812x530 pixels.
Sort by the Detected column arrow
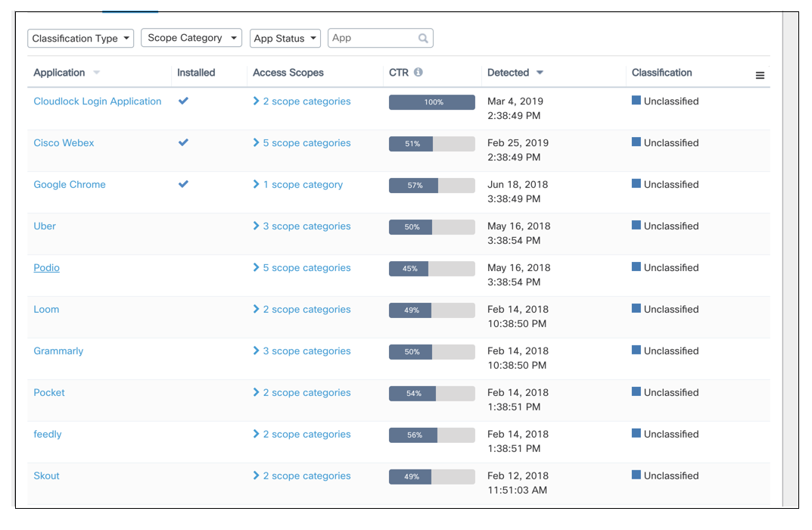click(x=540, y=73)
